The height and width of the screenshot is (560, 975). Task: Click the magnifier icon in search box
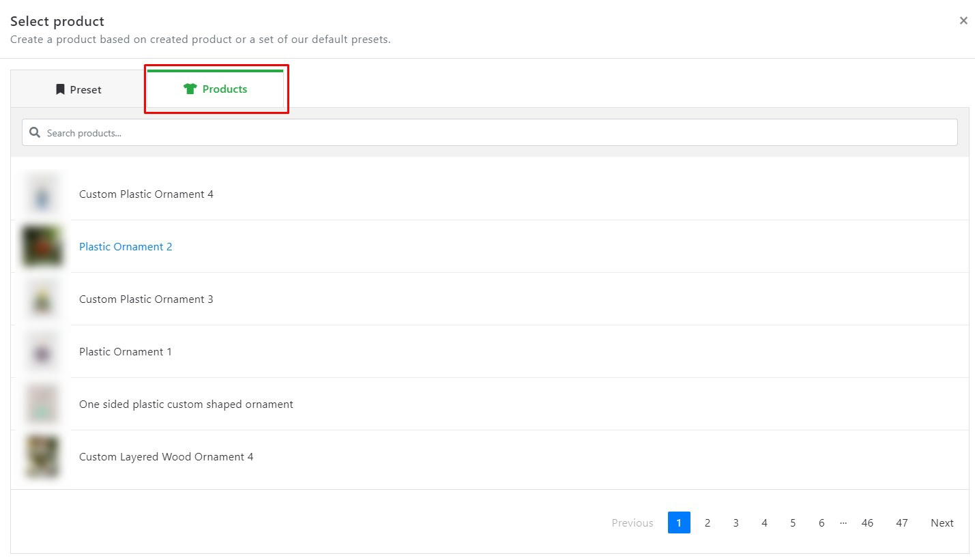[x=35, y=132]
